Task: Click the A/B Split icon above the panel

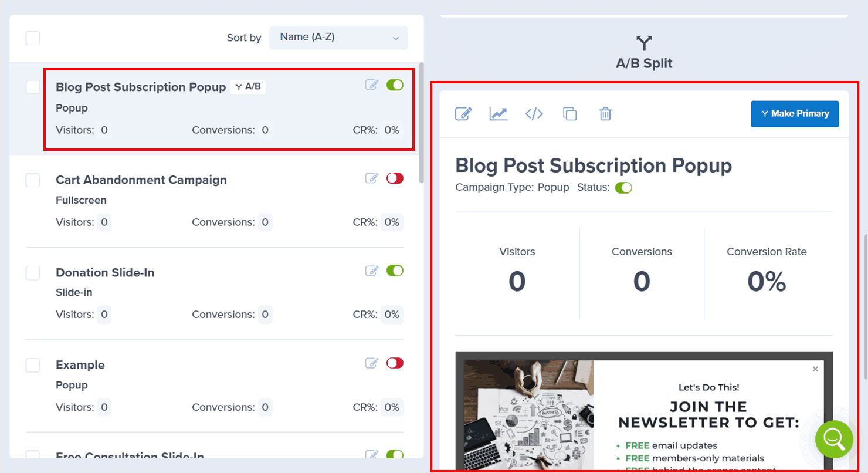Action: pos(644,43)
